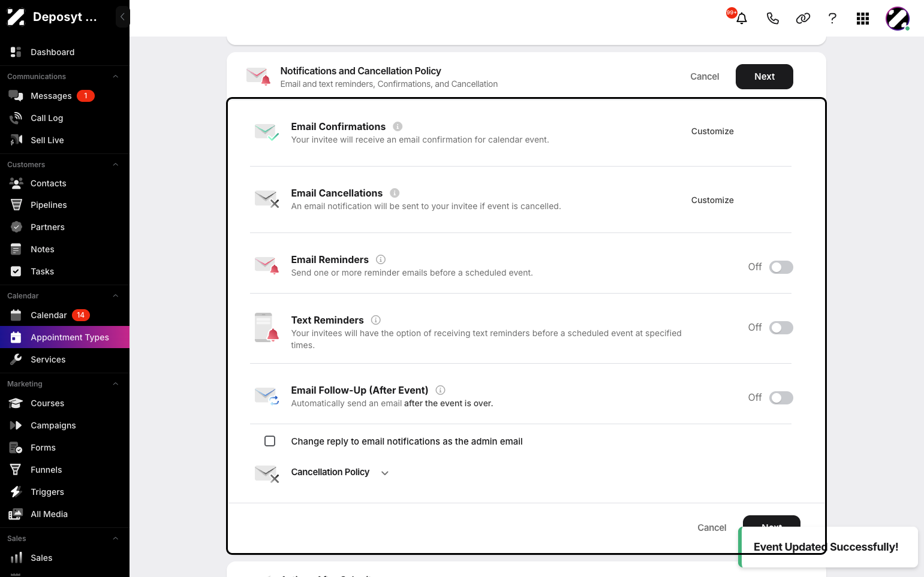The width and height of the screenshot is (924, 577).
Task: Dismiss the Event Updated Successfully toast
Action: pyautogui.click(x=828, y=547)
